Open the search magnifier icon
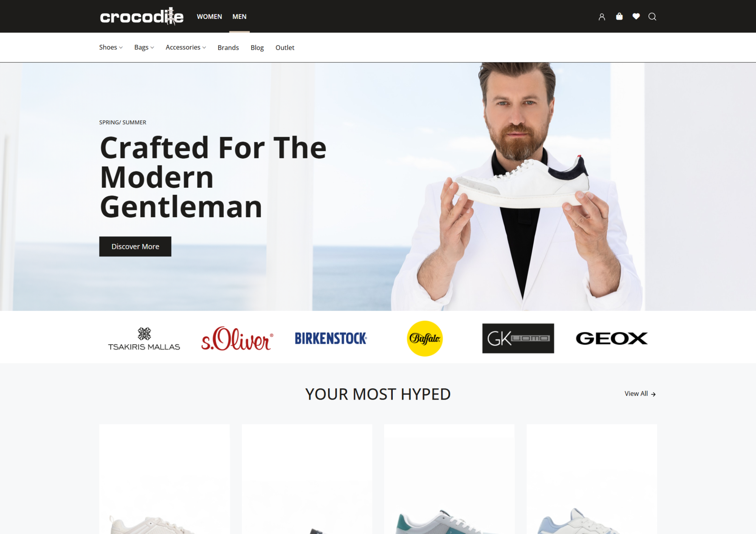The width and height of the screenshot is (756, 534). [652, 17]
